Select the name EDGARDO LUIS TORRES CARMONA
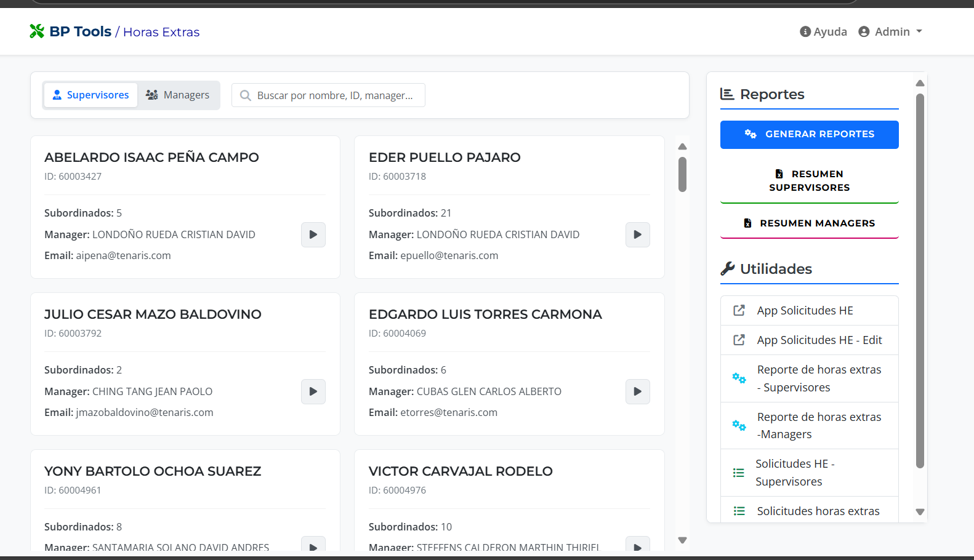The height and width of the screenshot is (560, 974). pyautogui.click(x=485, y=314)
